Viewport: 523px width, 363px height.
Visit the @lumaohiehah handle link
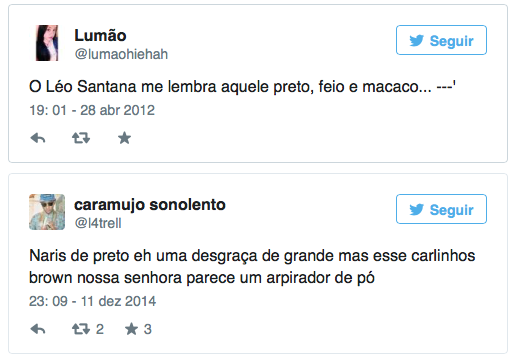click(x=121, y=54)
